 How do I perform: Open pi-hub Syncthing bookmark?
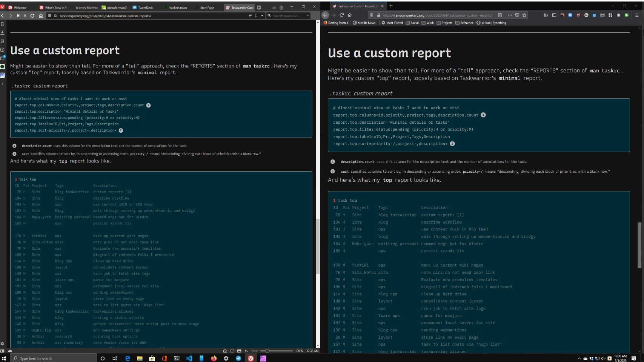tap(491, 23)
